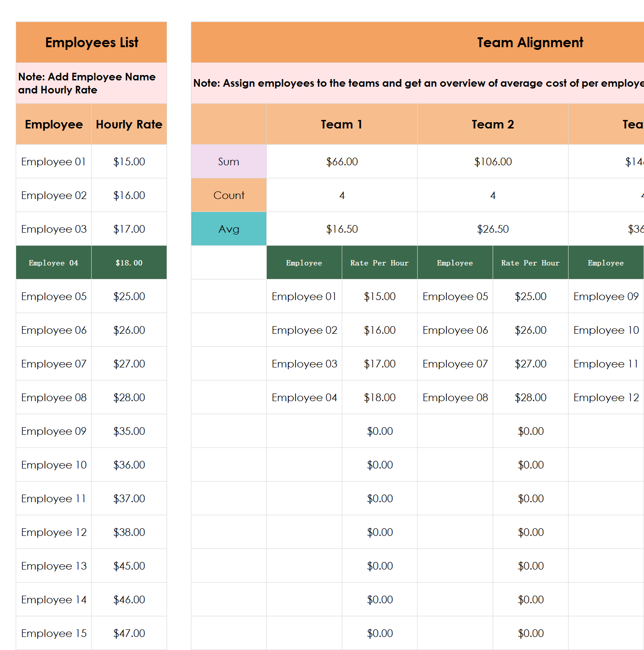This screenshot has height=650, width=644.
Task: Click Employee 03 in the Employees List
Action: pos(54,229)
